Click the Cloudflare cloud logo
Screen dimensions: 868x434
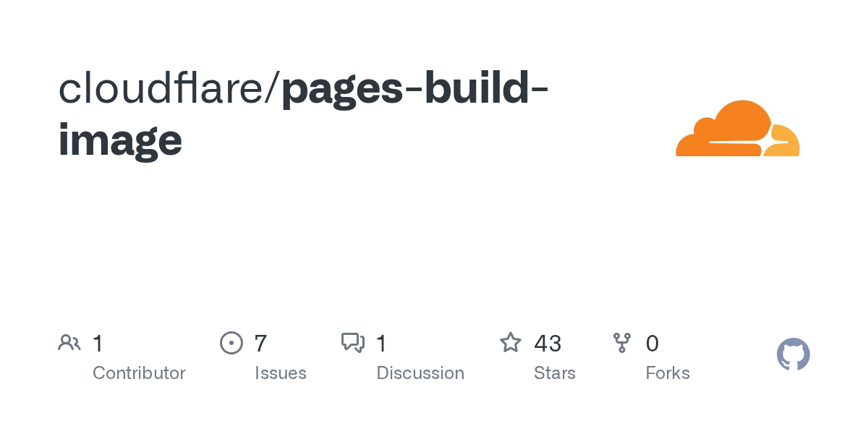(737, 129)
